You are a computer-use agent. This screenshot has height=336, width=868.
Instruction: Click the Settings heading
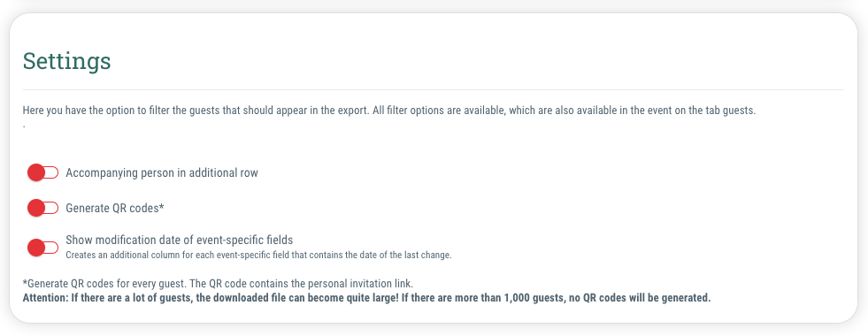(66, 61)
